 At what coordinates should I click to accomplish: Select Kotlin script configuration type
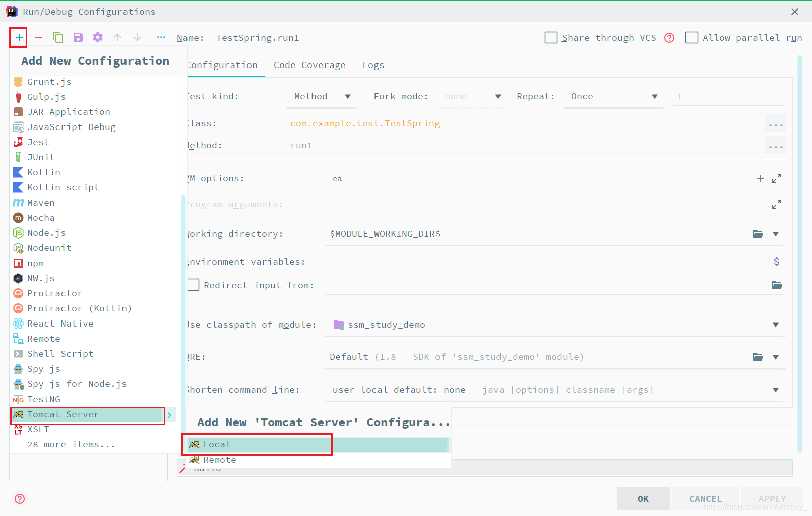click(x=95, y=187)
